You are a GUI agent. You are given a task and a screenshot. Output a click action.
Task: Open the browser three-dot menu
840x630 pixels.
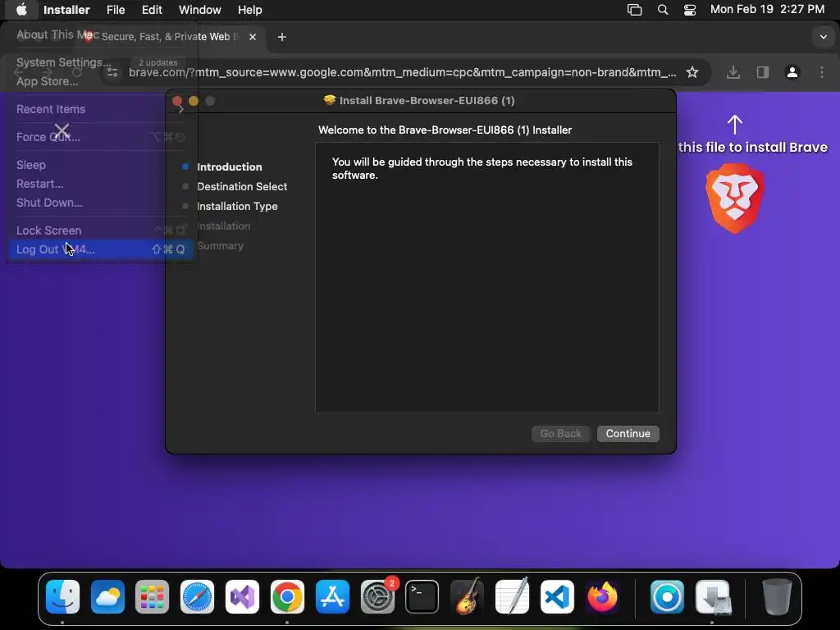click(x=822, y=72)
